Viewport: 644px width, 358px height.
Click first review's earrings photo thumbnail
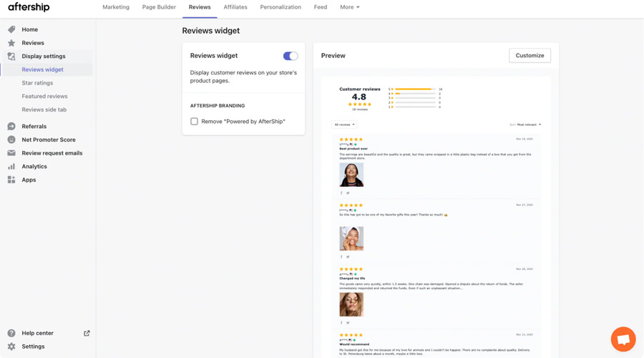point(351,175)
